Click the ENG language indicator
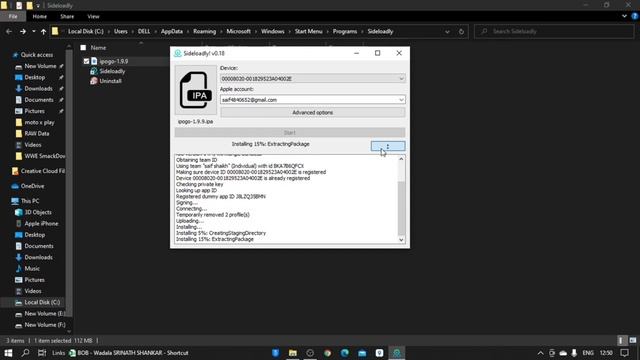The image size is (640, 360). coord(588,353)
